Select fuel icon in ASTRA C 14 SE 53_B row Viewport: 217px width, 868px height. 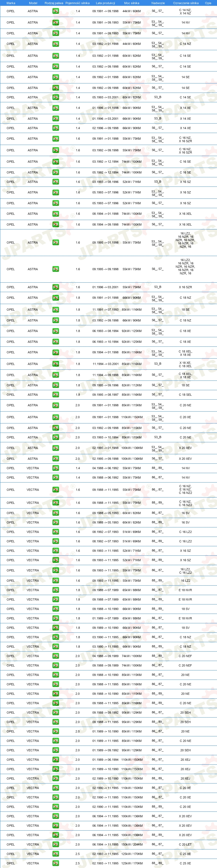56,97
